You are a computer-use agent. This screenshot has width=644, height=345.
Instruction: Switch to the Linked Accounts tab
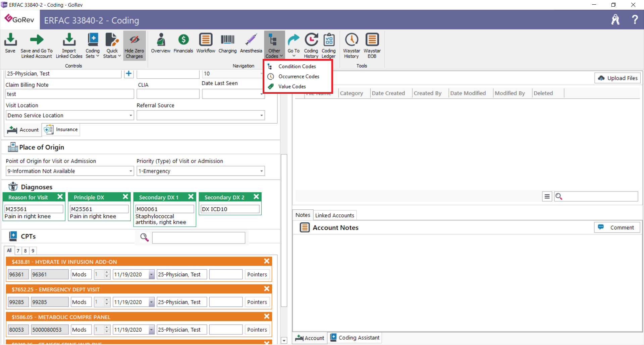pyautogui.click(x=334, y=215)
